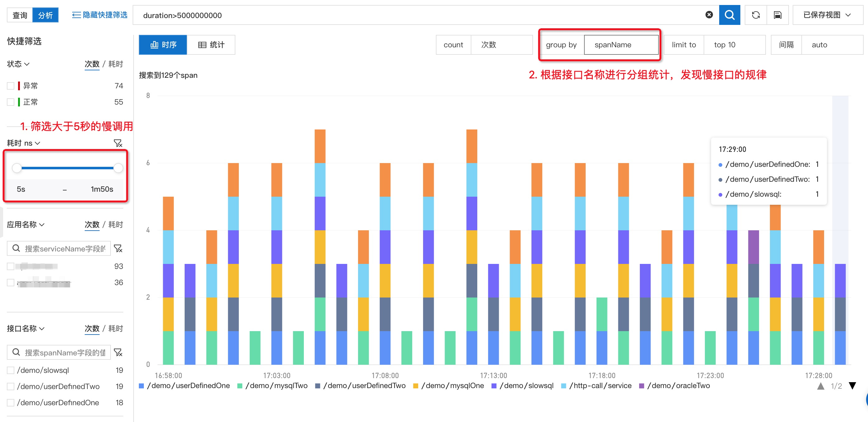Viewport: 868px width, 422px height.
Task: Reset the spanName filter with the funnel icon
Action: pos(118,352)
